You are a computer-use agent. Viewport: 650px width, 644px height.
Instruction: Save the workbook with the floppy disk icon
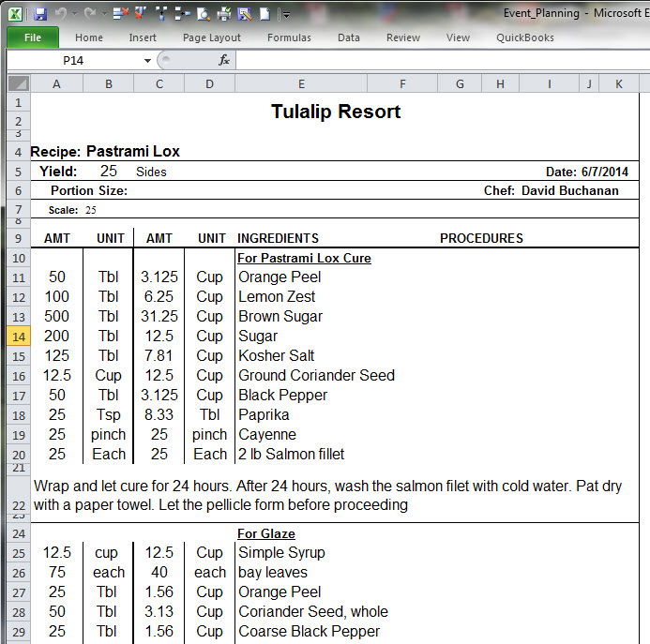pyautogui.click(x=40, y=14)
